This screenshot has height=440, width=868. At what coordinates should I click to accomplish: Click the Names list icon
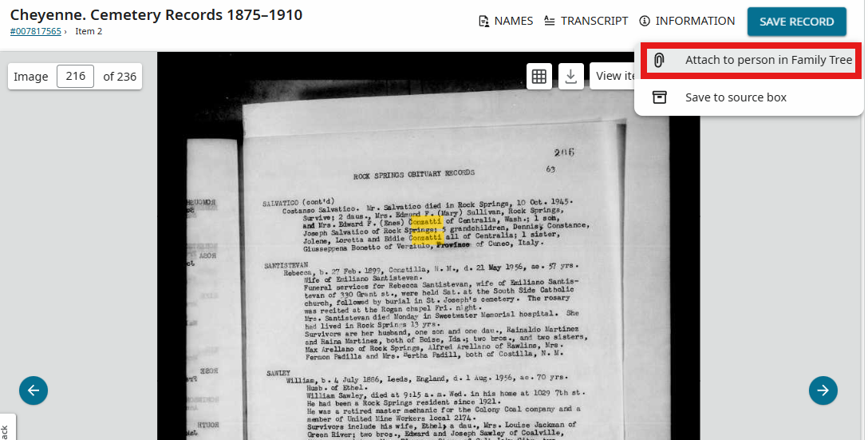(484, 21)
